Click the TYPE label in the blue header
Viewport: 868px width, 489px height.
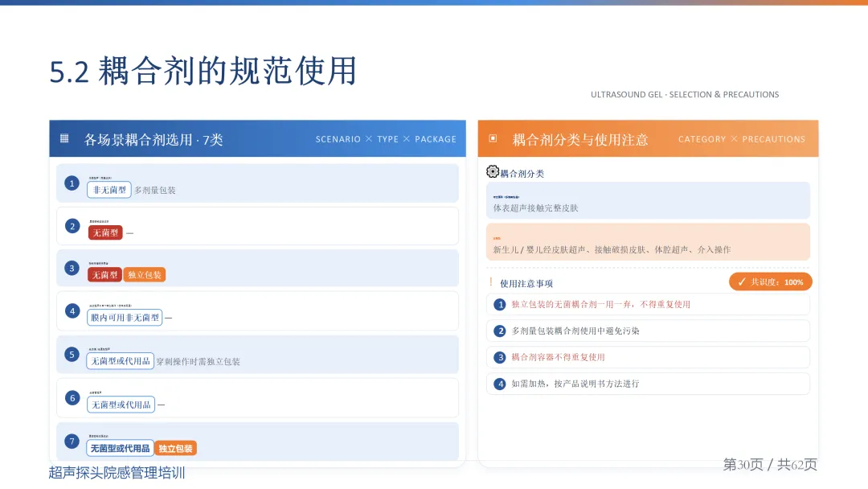[387, 140]
